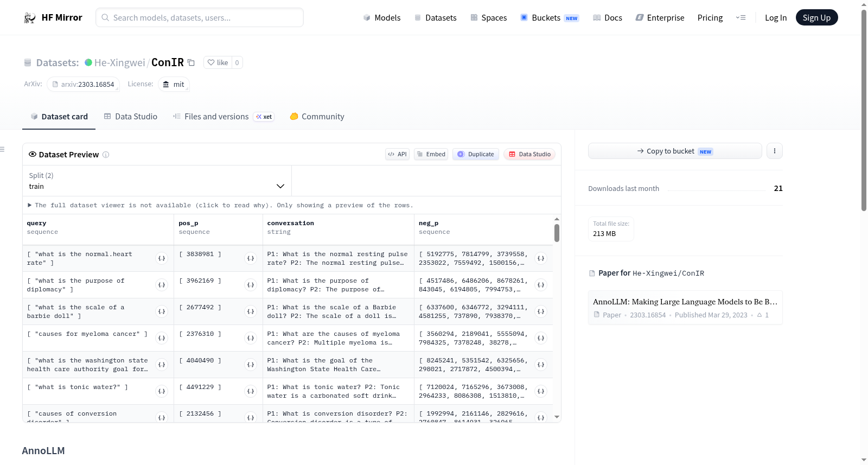Click the Duplicate button
Image resolution: width=868 pixels, height=465 pixels.
coord(476,154)
